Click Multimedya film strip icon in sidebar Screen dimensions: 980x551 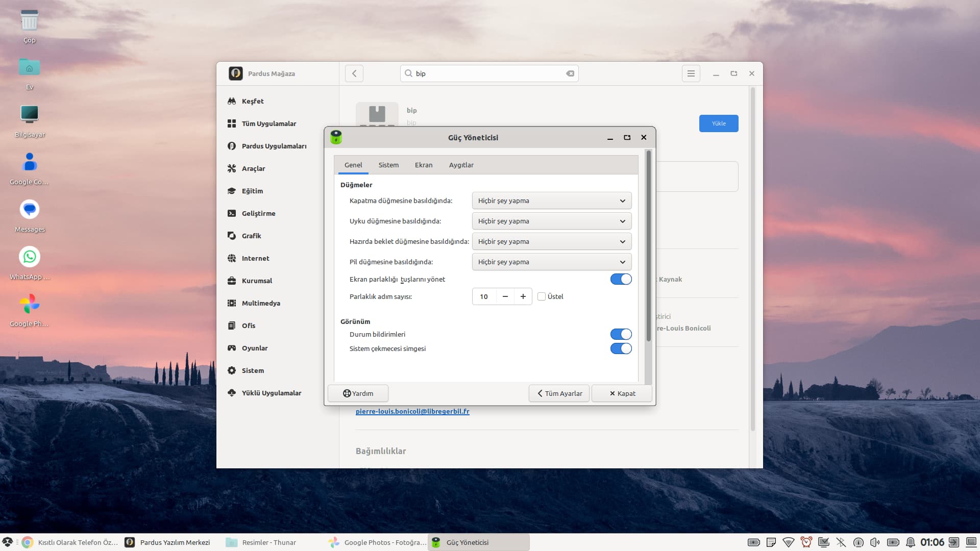pos(232,303)
